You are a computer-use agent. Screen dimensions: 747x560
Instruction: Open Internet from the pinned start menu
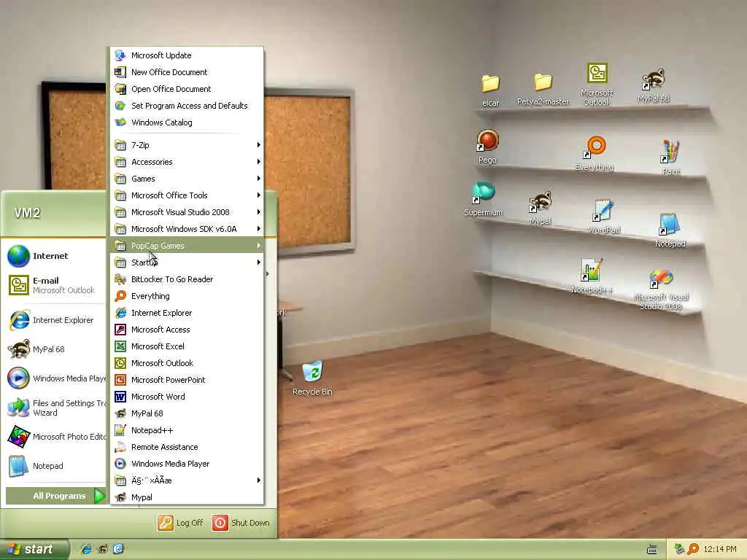[x=54, y=256]
